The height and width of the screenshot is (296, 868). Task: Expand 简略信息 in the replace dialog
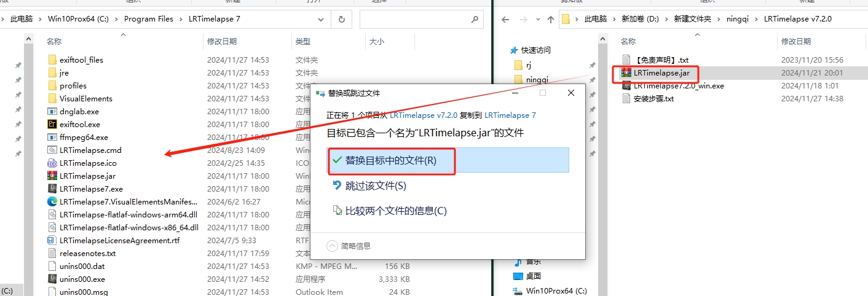pyautogui.click(x=349, y=246)
